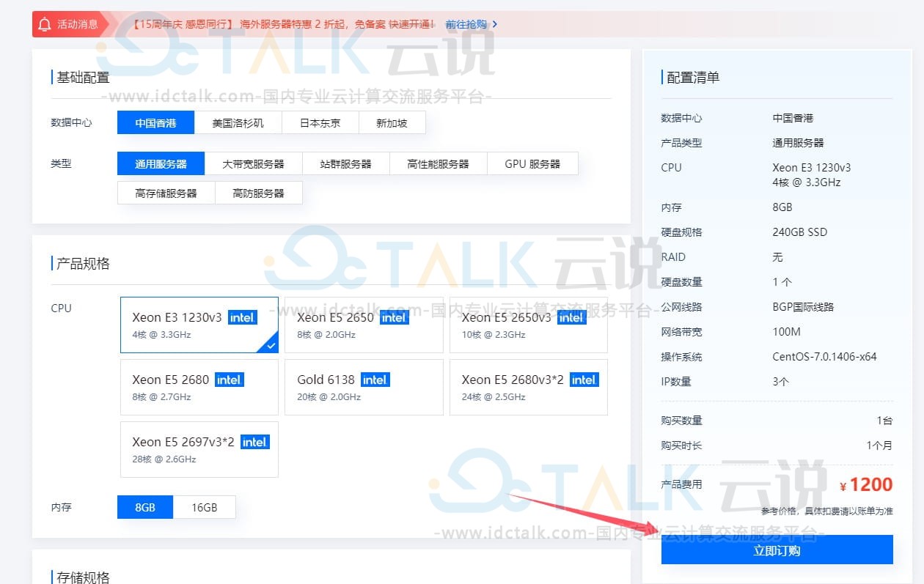Image resolution: width=924 pixels, height=584 pixels.
Task: Click CentOS-7.0.1406-x64 value in summary
Action: click(824, 357)
